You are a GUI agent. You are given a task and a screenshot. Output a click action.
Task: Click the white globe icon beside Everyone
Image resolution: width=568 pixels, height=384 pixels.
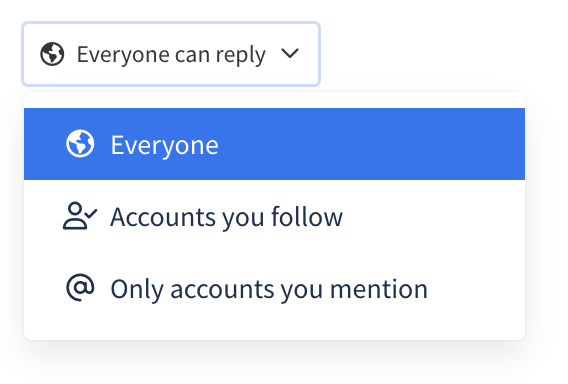click(80, 143)
